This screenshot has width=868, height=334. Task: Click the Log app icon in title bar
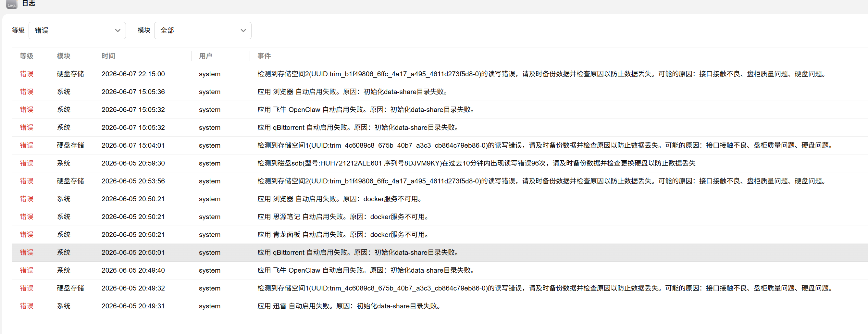(x=11, y=4)
